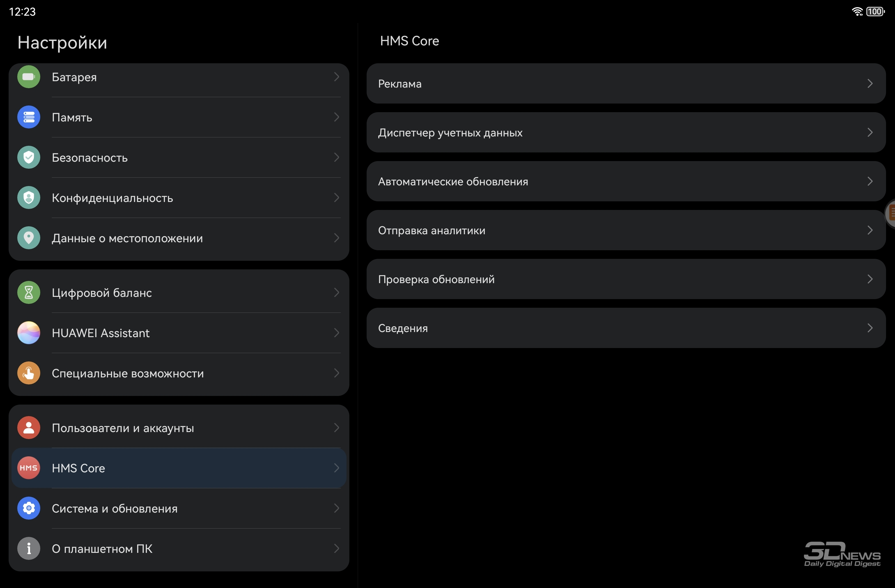Click chevron beside Отправка аналитики
The height and width of the screenshot is (588, 895).
(870, 230)
